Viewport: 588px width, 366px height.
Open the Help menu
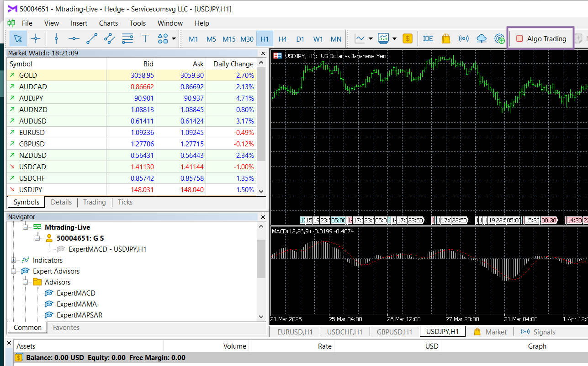(201, 23)
